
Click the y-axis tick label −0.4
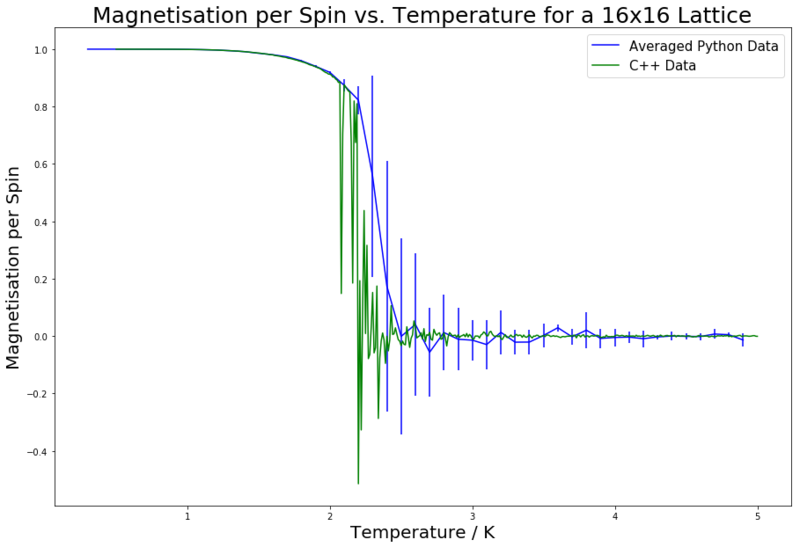(38, 452)
